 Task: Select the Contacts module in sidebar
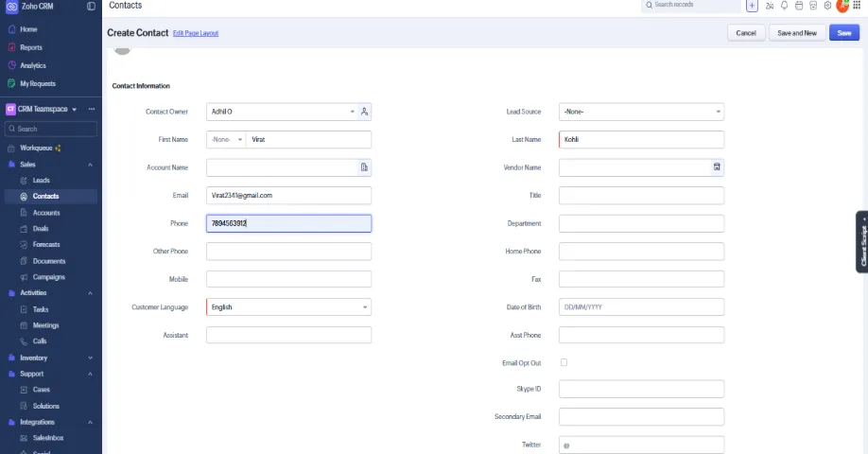pos(51,197)
